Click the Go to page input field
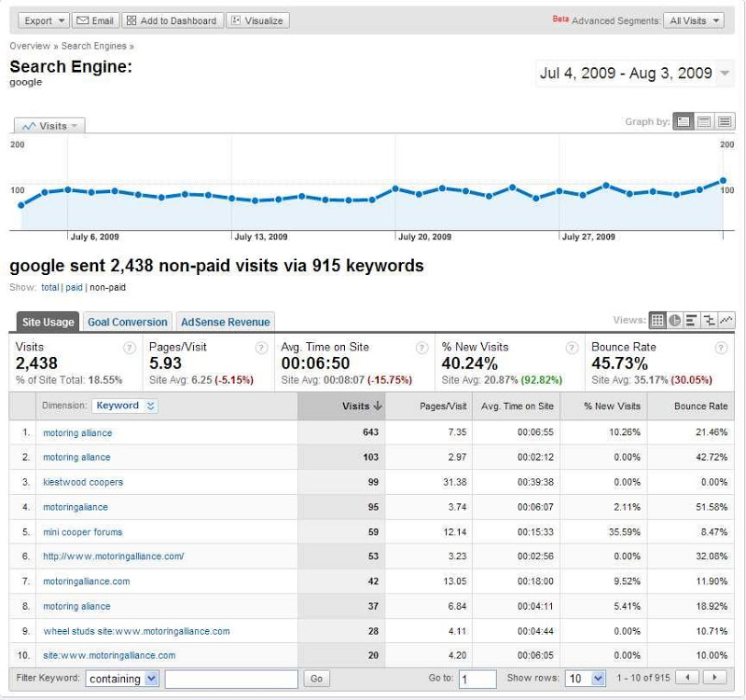 [x=477, y=679]
